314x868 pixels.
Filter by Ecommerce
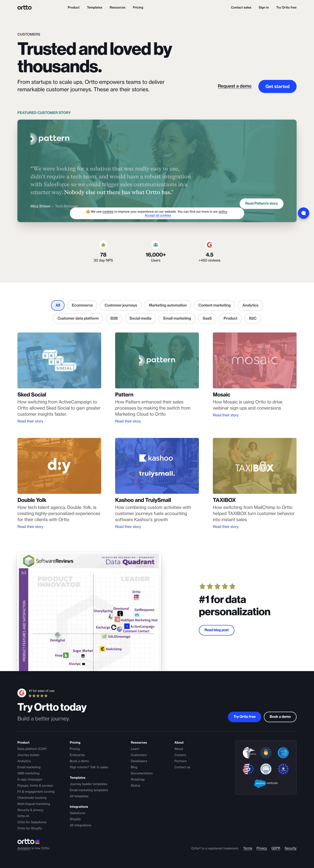[82, 305]
